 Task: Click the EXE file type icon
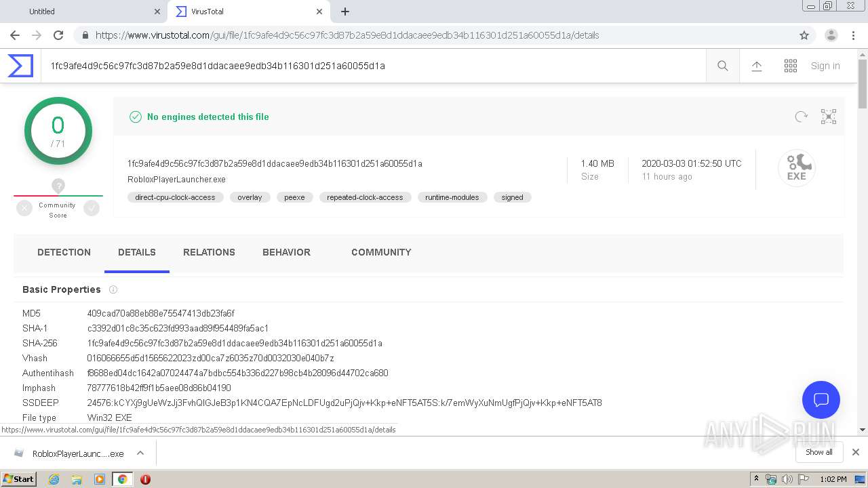click(x=797, y=167)
